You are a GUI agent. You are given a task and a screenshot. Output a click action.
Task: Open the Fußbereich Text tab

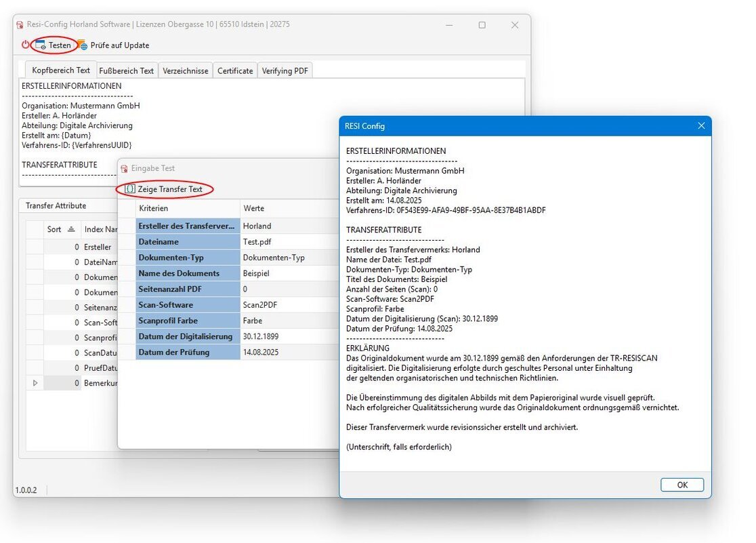[127, 71]
